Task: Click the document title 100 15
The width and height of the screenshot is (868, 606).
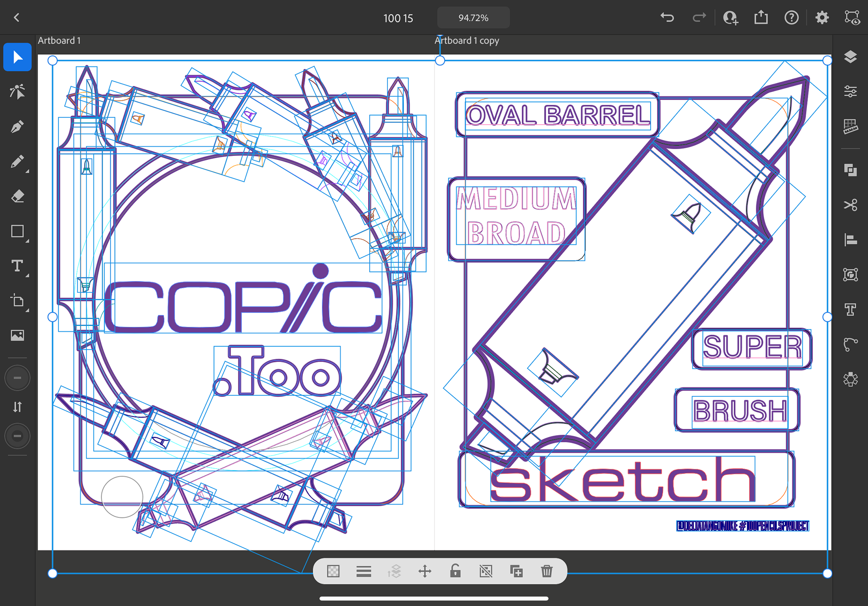Action: (x=398, y=18)
